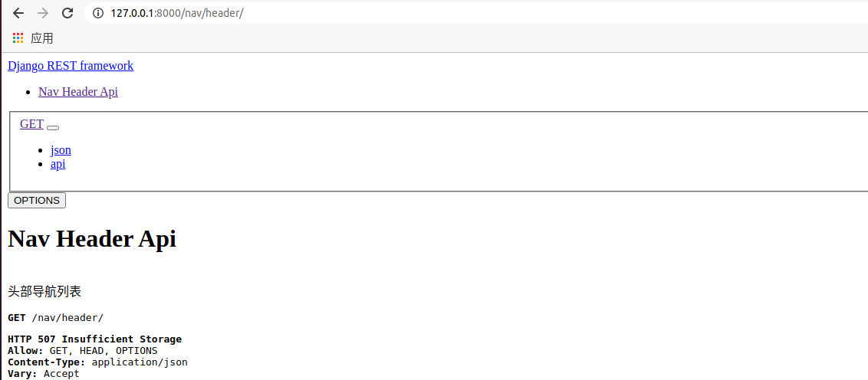Click the GET request link
Image resolution: width=868 pixels, height=380 pixels.
(x=31, y=124)
